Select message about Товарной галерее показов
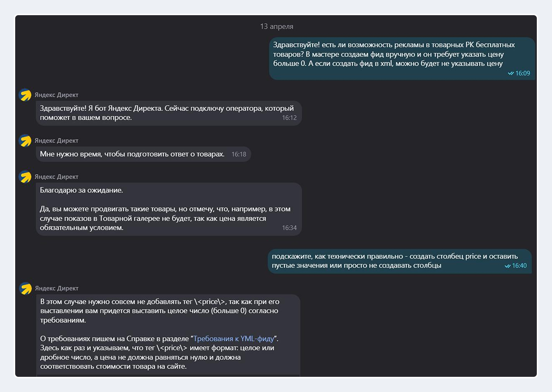The height and width of the screenshot is (392, 552). [x=169, y=209]
